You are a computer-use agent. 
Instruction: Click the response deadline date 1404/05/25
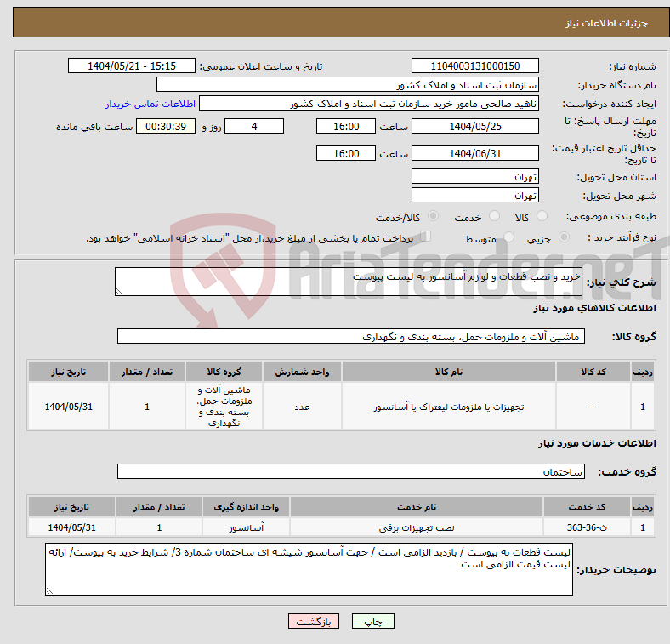click(x=474, y=126)
